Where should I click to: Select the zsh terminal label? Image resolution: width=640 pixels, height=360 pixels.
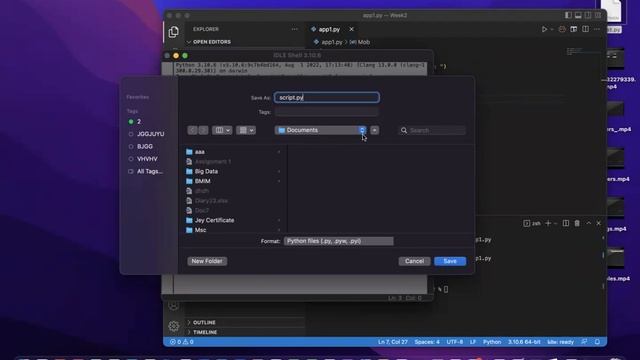[x=532, y=223]
